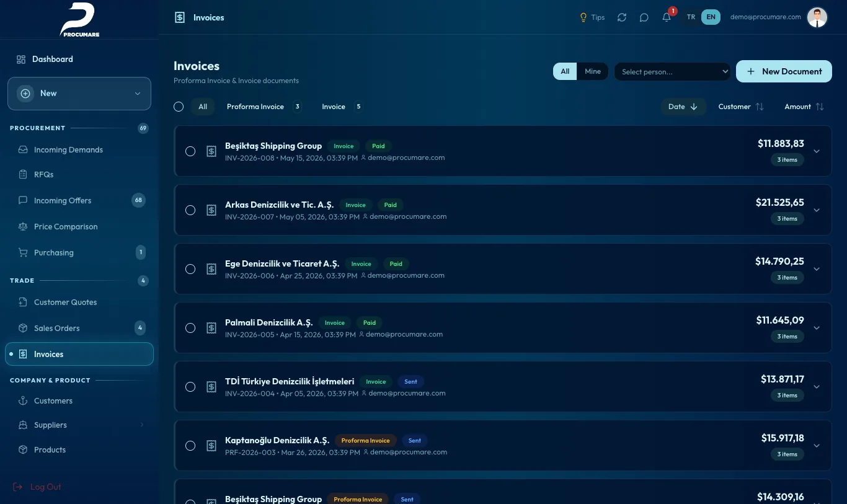Screen dimensions: 847x504
Task: Click the refresh icon in header
Action: (622, 17)
